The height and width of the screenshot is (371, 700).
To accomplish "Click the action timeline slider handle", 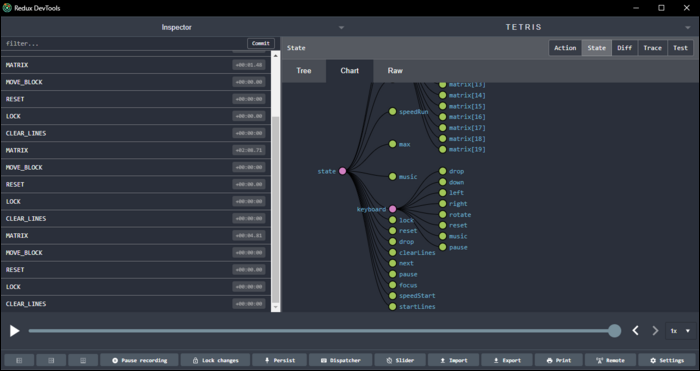I will [x=614, y=331].
